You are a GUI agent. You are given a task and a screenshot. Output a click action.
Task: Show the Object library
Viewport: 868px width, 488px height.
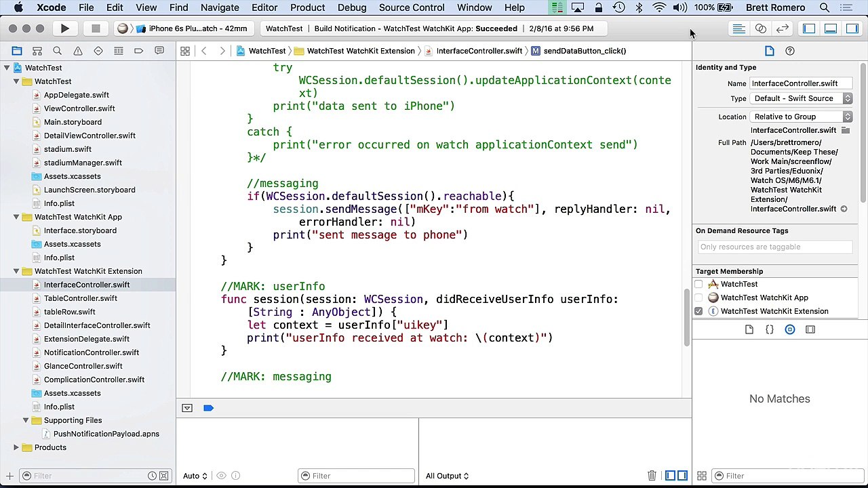coord(790,329)
